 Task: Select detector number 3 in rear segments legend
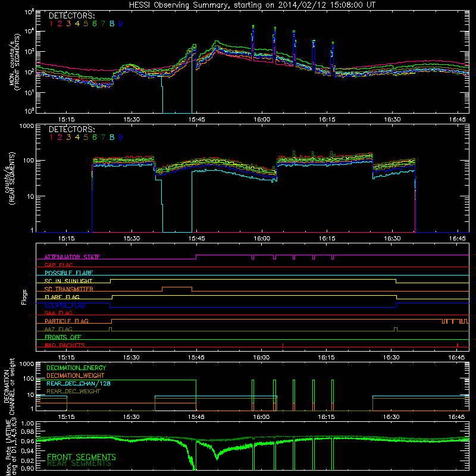pos(68,137)
